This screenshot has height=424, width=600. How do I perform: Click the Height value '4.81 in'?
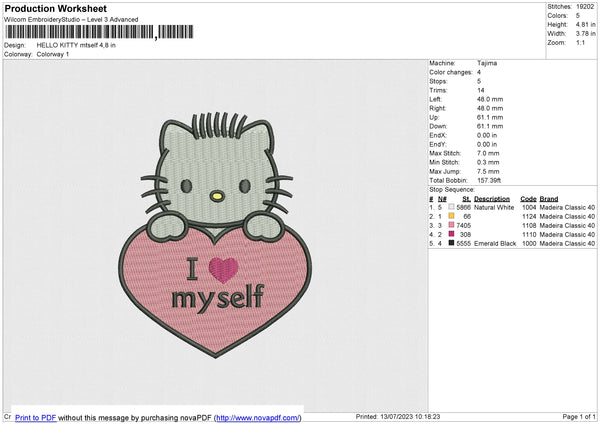tap(585, 24)
